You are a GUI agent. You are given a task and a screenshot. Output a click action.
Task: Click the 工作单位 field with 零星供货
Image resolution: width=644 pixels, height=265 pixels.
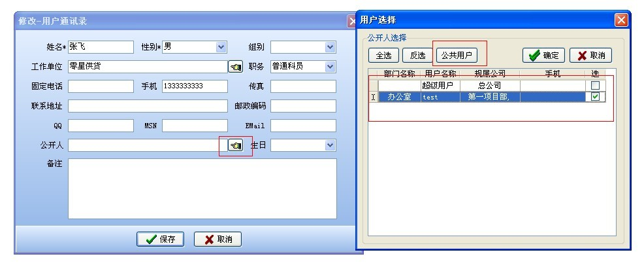pos(148,67)
